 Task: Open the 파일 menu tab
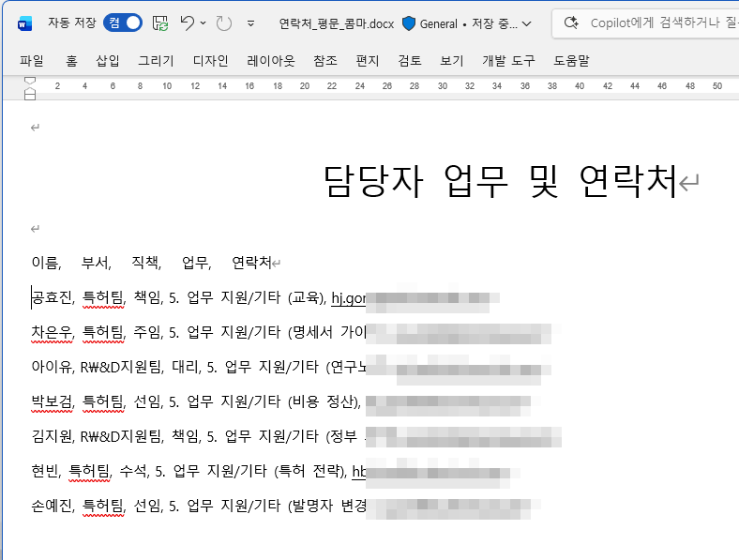[x=32, y=61]
